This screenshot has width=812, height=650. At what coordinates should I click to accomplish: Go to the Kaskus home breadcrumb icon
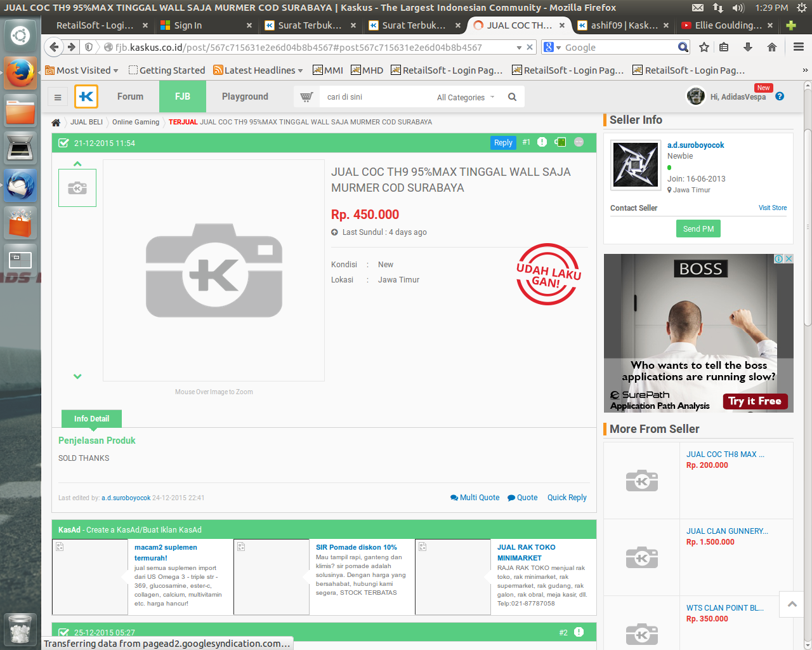[x=56, y=123]
